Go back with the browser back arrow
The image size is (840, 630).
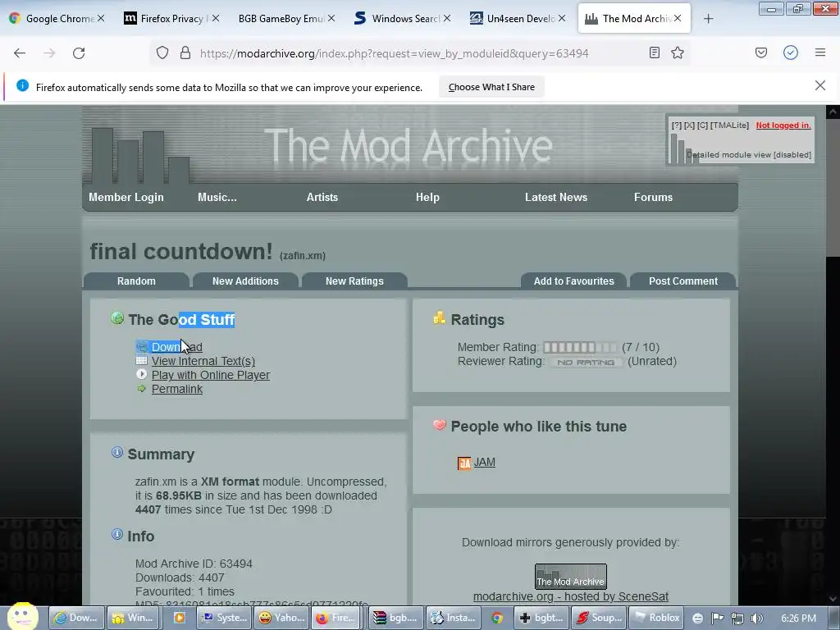pos(20,53)
